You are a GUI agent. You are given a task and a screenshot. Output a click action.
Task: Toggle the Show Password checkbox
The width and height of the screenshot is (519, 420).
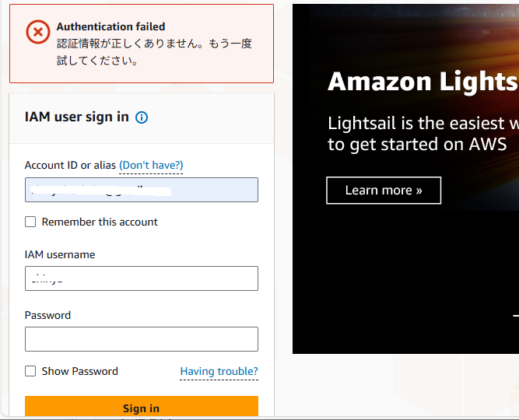click(x=30, y=371)
